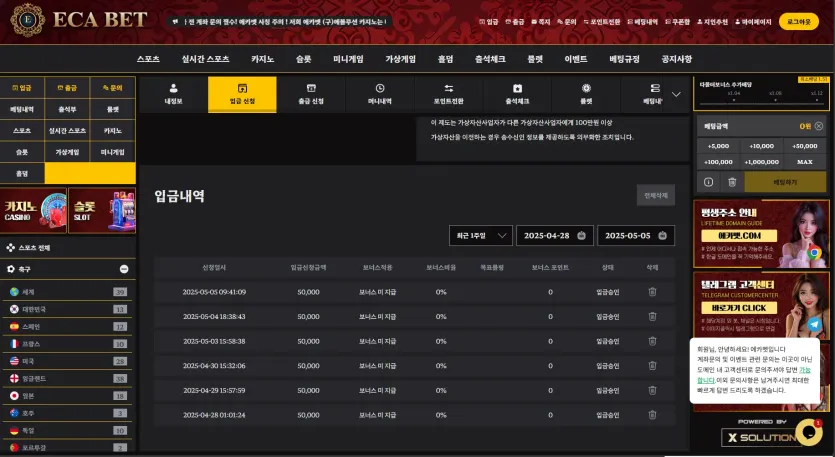Screen dimensions: 835x457
Task: Open 내정보 user profile icon tab
Action: coord(174,94)
